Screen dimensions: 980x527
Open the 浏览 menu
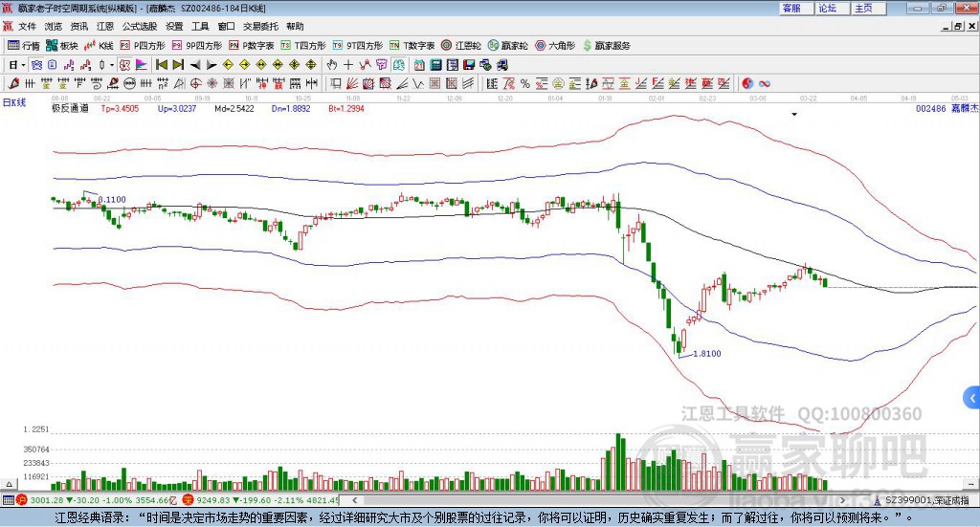(x=54, y=26)
